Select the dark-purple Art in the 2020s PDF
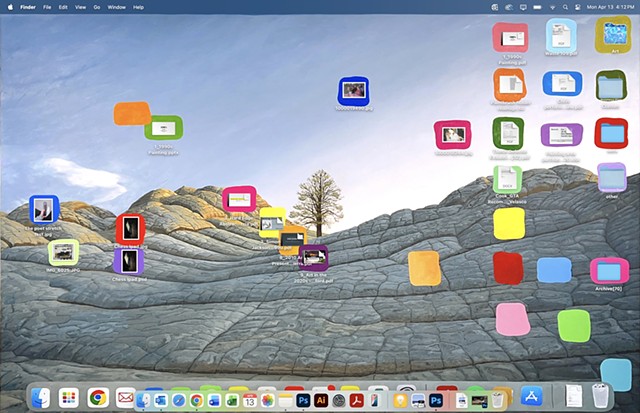Image resolution: width=640 pixels, height=413 pixels. pos(313,258)
